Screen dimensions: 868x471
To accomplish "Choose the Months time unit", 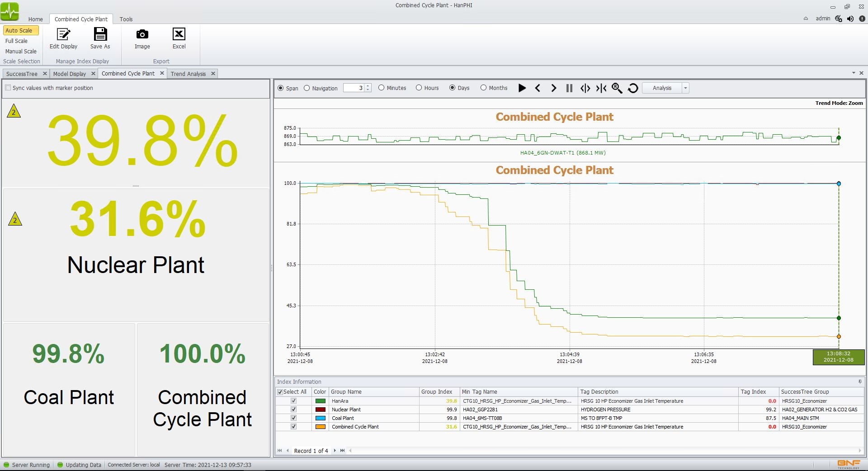I will 483,88.
